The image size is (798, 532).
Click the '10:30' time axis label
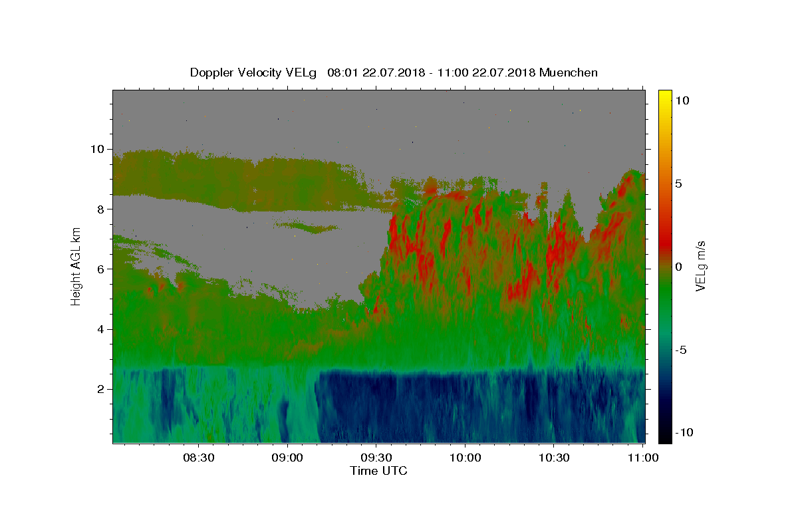point(555,458)
